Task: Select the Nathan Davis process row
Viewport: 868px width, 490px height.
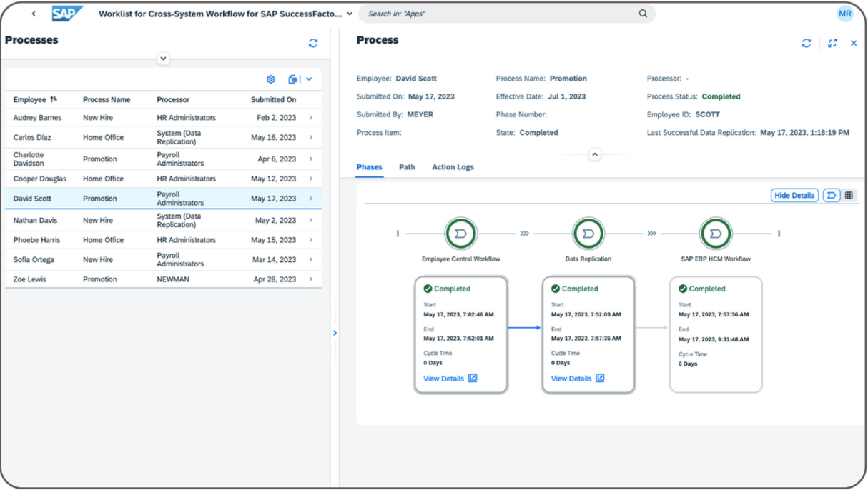Action: 143,220
